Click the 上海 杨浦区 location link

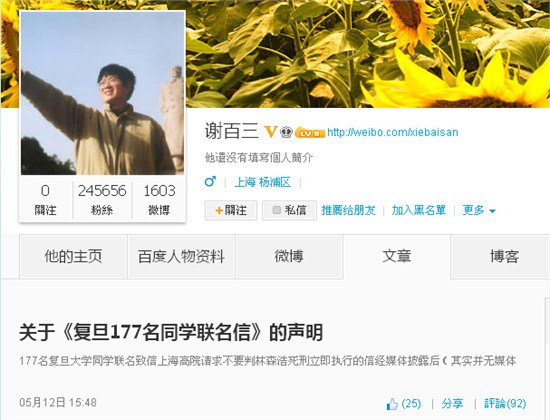click(x=262, y=182)
